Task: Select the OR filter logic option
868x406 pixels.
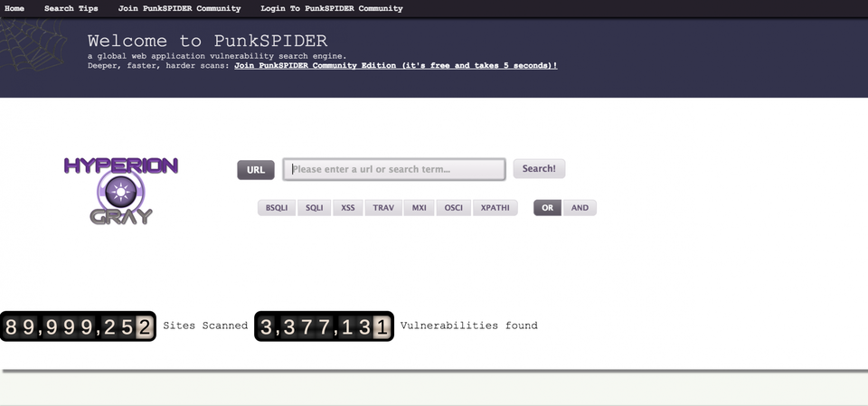Action: pos(548,208)
